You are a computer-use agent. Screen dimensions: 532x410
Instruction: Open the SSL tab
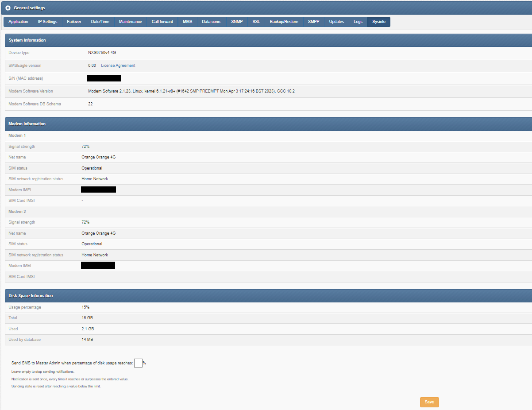[x=256, y=22]
